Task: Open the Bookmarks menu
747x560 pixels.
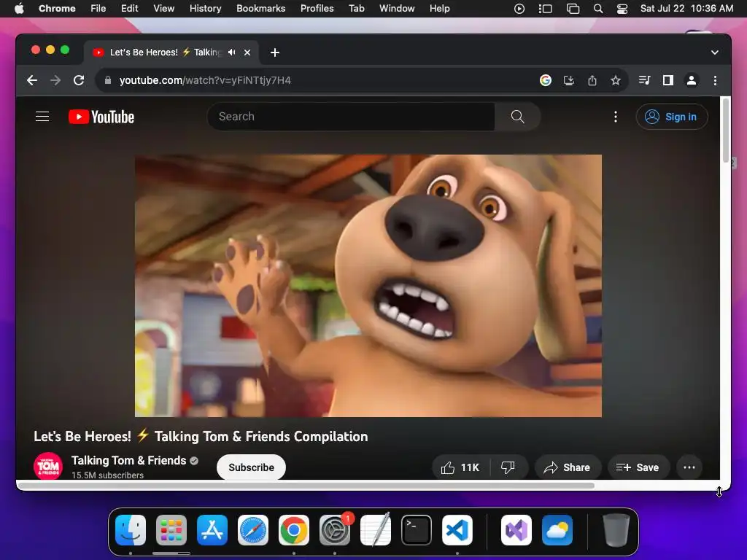Action: [x=260, y=9]
